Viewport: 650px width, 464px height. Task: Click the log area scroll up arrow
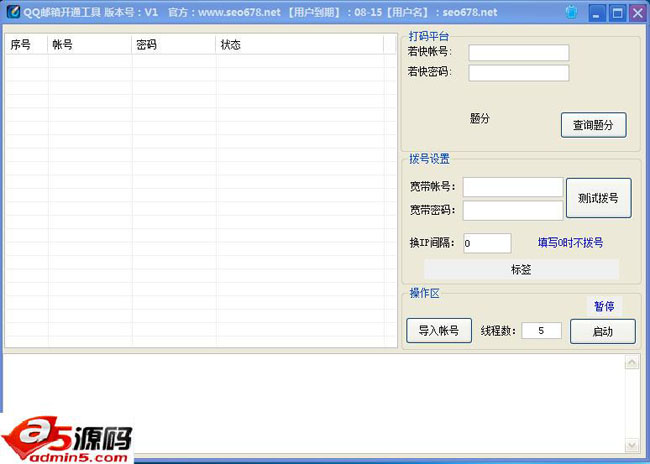(632, 363)
